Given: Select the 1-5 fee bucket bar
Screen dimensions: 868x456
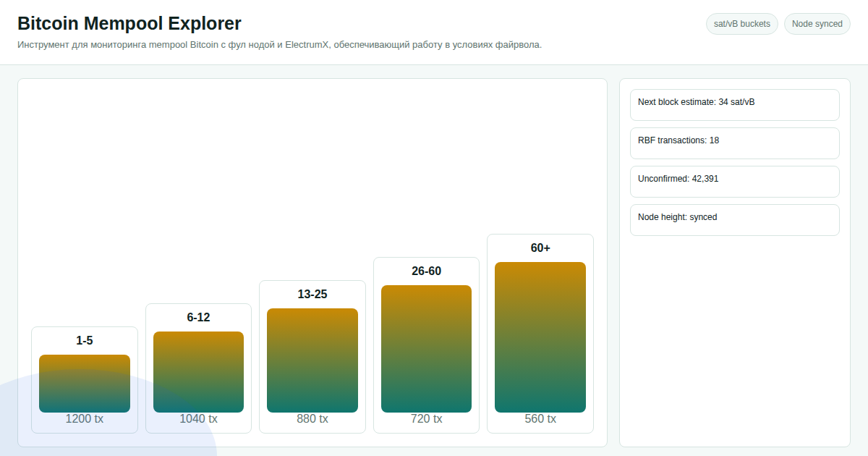Looking at the screenshot, I should (85, 384).
